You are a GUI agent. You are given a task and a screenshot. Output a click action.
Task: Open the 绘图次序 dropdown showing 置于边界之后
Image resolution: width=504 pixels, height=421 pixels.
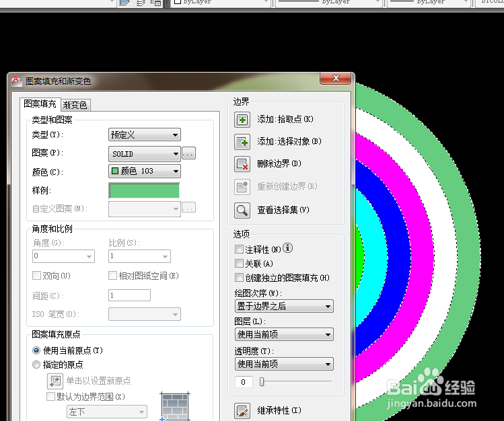pos(284,306)
